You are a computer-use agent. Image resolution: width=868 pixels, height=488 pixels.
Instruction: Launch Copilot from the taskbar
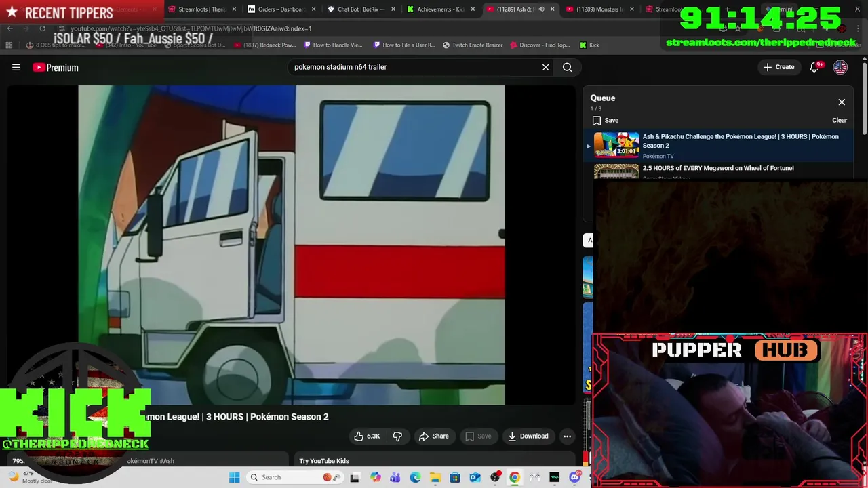coord(375,478)
